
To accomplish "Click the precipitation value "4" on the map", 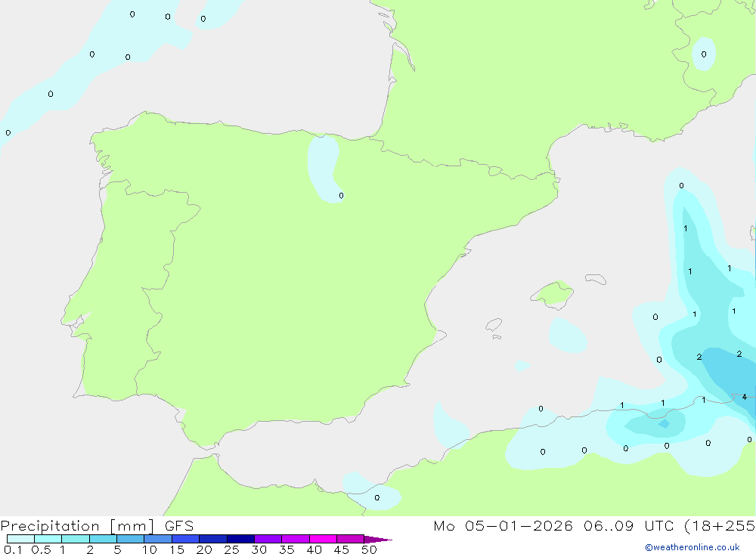I will [745, 397].
